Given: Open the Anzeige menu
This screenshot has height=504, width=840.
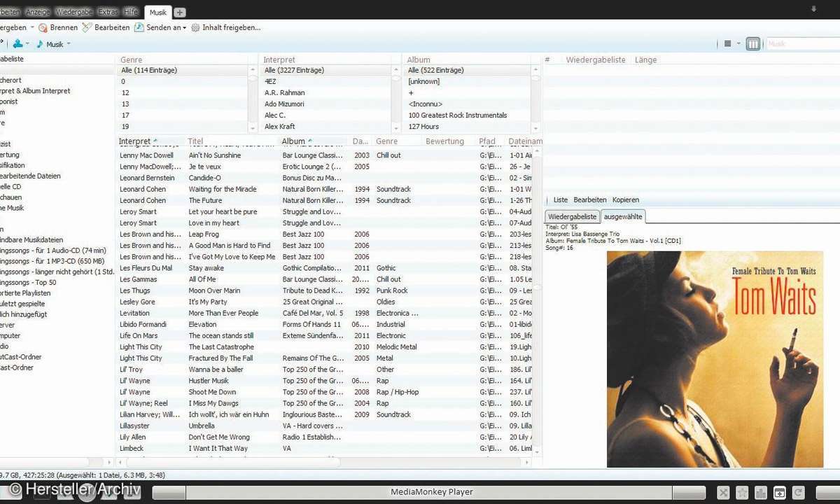Looking at the screenshot, I should click(37, 12).
